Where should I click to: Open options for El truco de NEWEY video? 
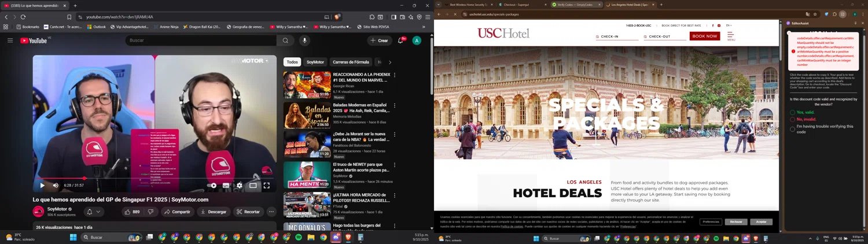pos(395,165)
